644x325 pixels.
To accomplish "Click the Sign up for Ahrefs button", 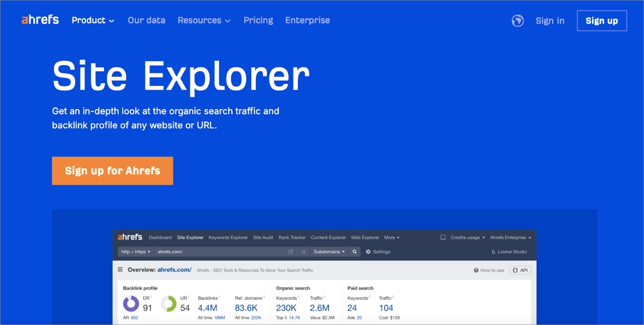I will pyautogui.click(x=112, y=170).
